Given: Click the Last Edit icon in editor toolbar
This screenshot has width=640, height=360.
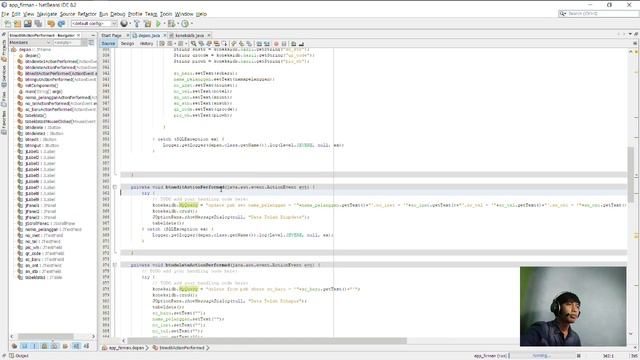Looking at the screenshot, I should [x=162, y=43].
